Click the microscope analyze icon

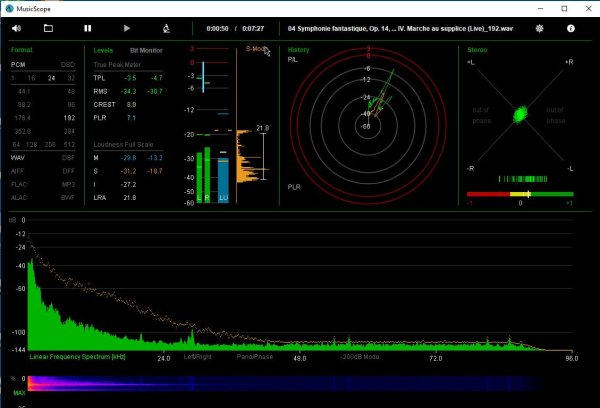pyautogui.click(x=163, y=29)
